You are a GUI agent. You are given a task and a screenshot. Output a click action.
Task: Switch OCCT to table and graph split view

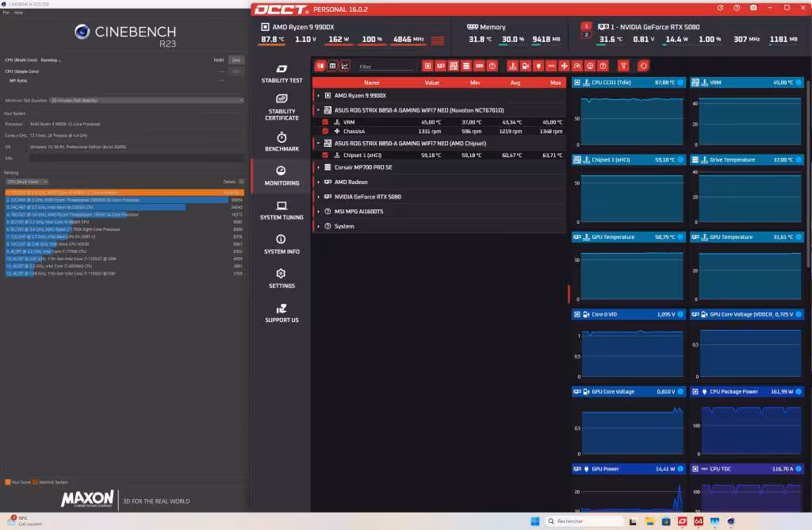click(320, 66)
